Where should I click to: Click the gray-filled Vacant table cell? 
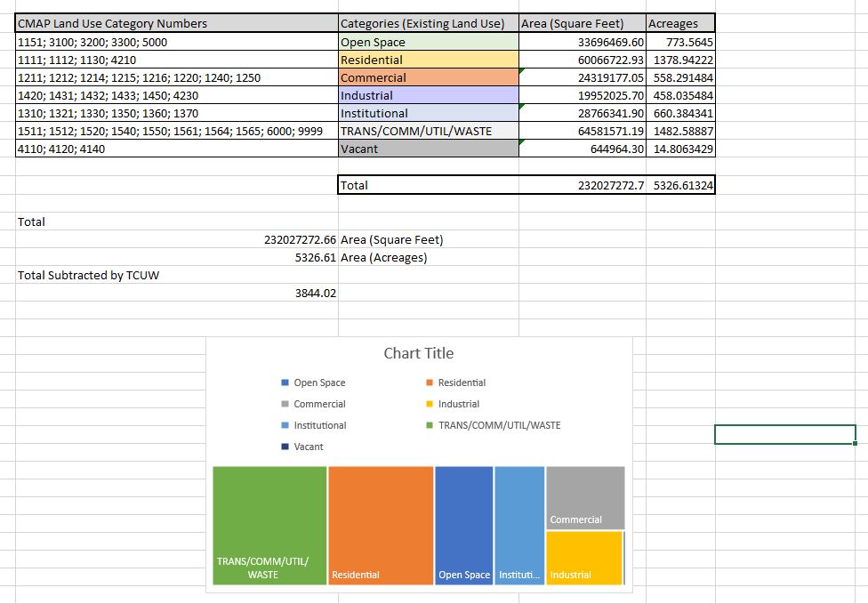tap(428, 149)
